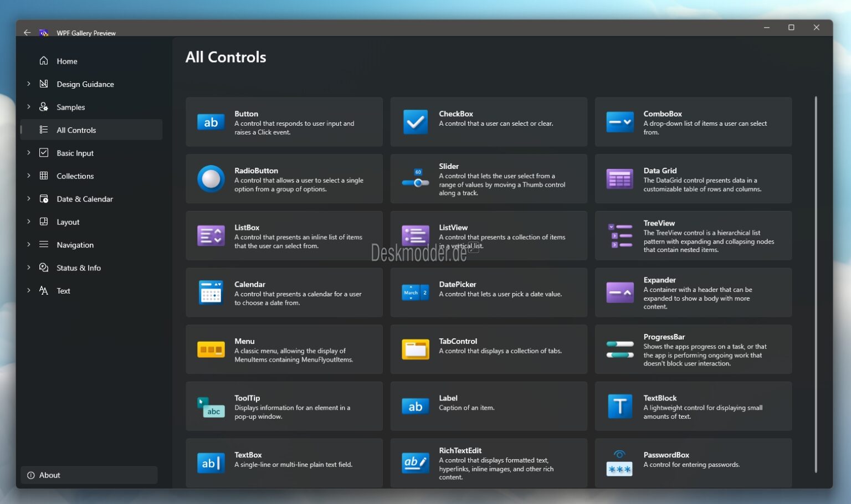
Task: Click the TabControl folder icon
Action: [415, 349]
